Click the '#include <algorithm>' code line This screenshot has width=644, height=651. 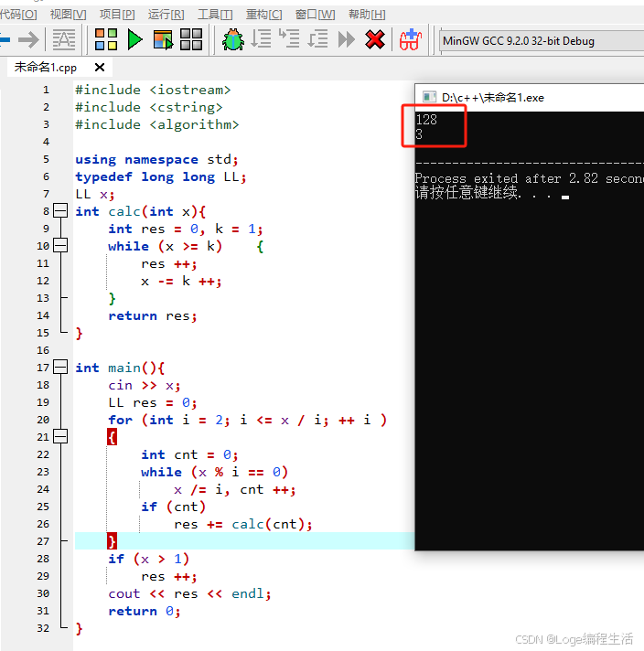click(x=156, y=124)
